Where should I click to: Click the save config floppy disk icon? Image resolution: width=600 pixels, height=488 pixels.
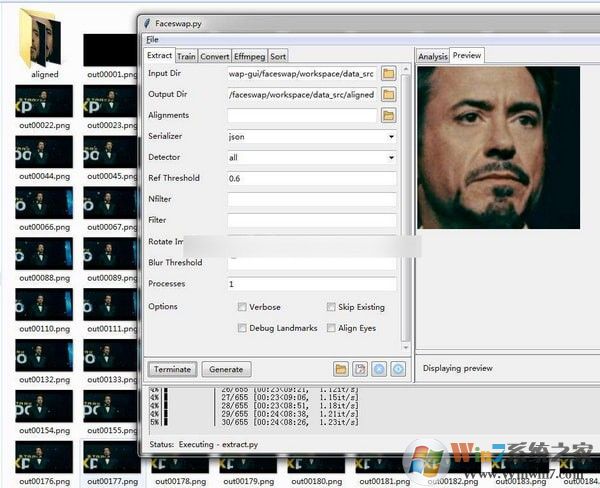click(x=360, y=369)
